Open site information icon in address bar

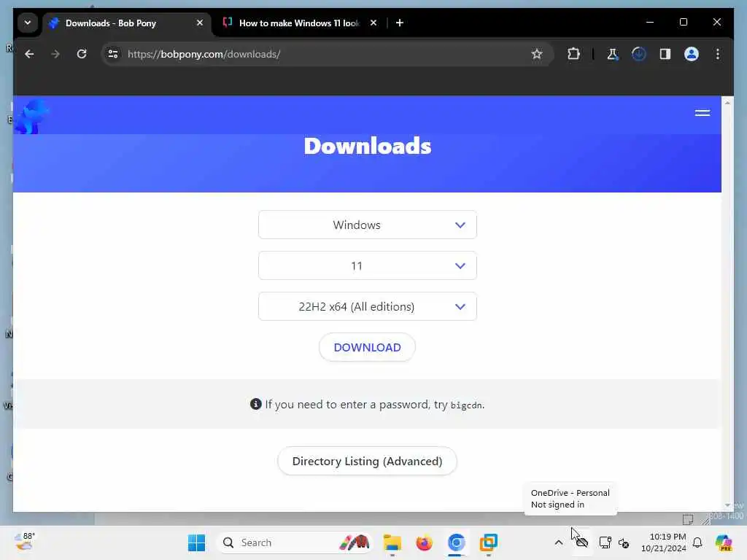(113, 54)
